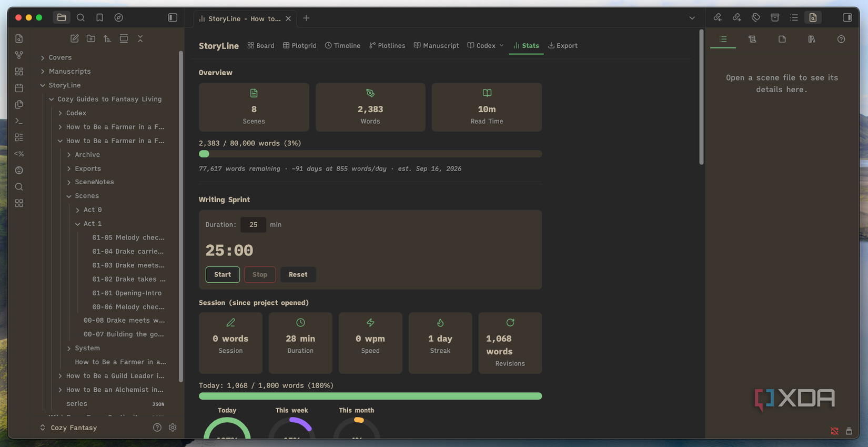Image resolution: width=868 pixels, height=447 pixels.
Task: Open outgoing links icon top right
Action: tap(736, 17)
